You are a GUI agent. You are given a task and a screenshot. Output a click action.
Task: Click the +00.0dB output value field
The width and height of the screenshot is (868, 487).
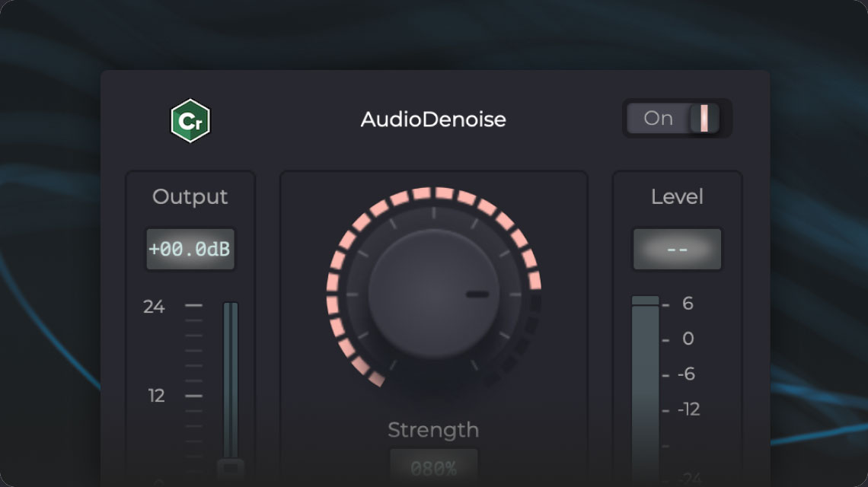point(190,249)
